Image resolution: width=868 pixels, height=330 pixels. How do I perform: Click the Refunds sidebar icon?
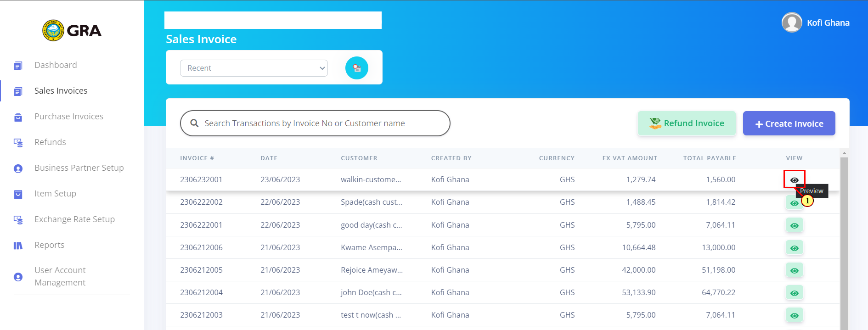point(18,143)
